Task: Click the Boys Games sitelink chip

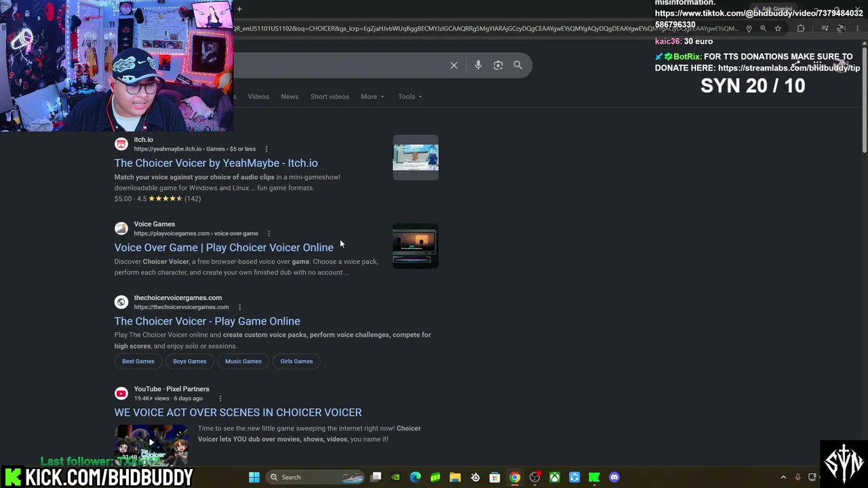Action: (190, 361)
